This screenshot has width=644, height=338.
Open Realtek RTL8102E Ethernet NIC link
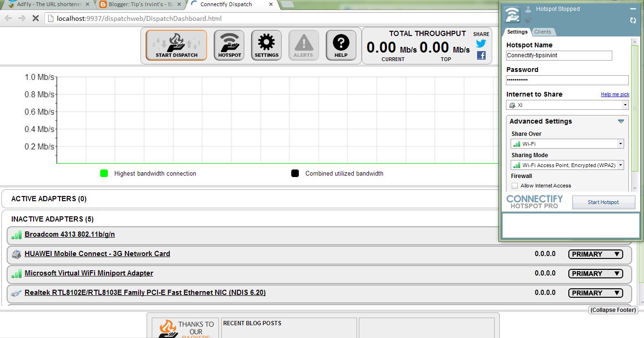(145, 293)
